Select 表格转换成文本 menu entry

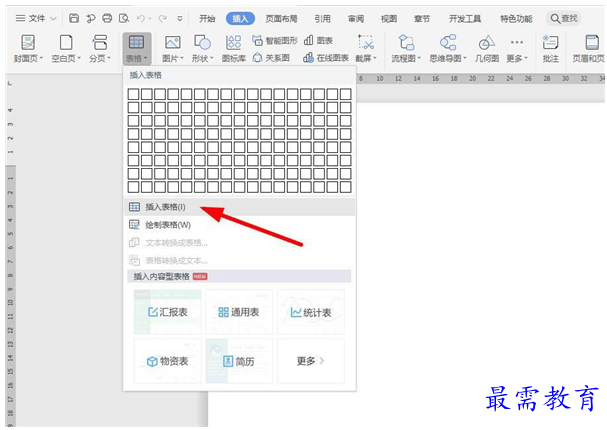coord(239,260)
